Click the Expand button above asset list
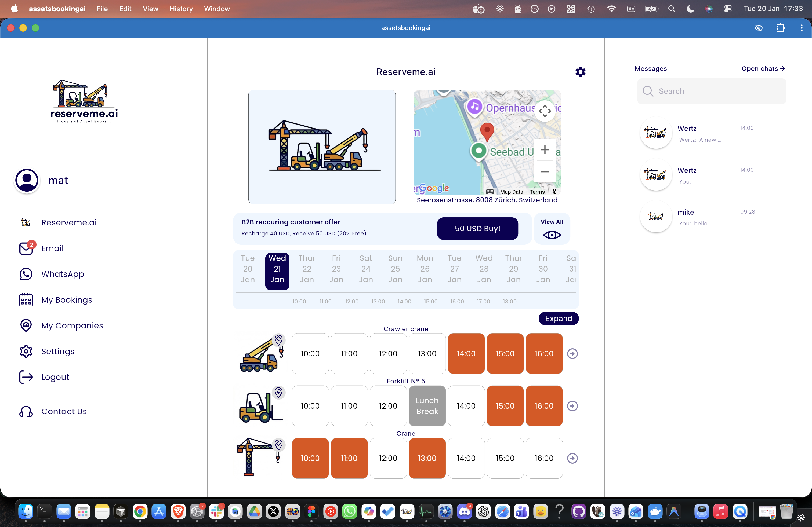The height and width of the screenshot is (527, 812). pyautogui.click(x=558, y=319)
